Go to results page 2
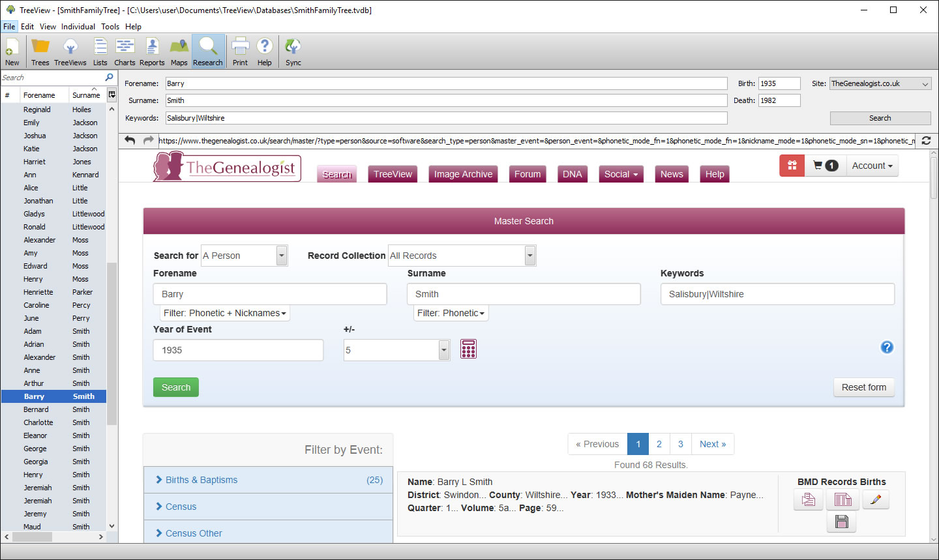This screenshot has width=939, height=560. pyautogui.click(x=659, y=444)
